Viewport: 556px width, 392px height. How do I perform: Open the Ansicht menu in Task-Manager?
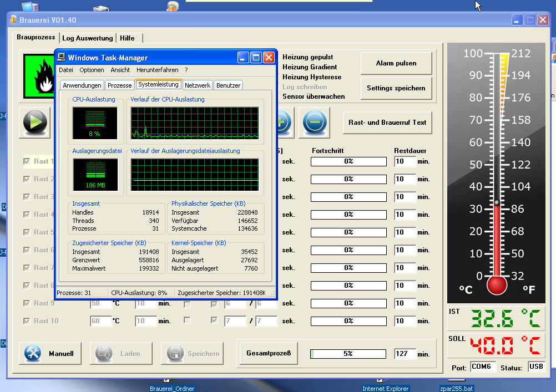[x=120, y=70]
